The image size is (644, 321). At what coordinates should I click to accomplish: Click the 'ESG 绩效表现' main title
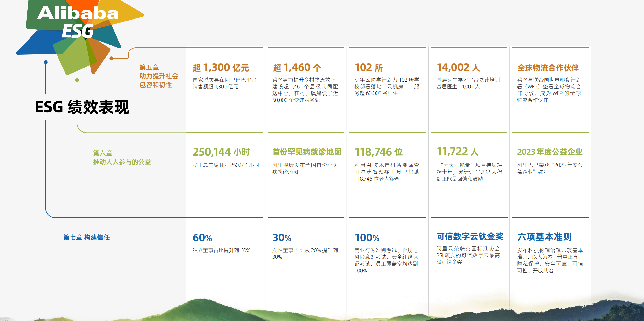[x=82, y=107]
